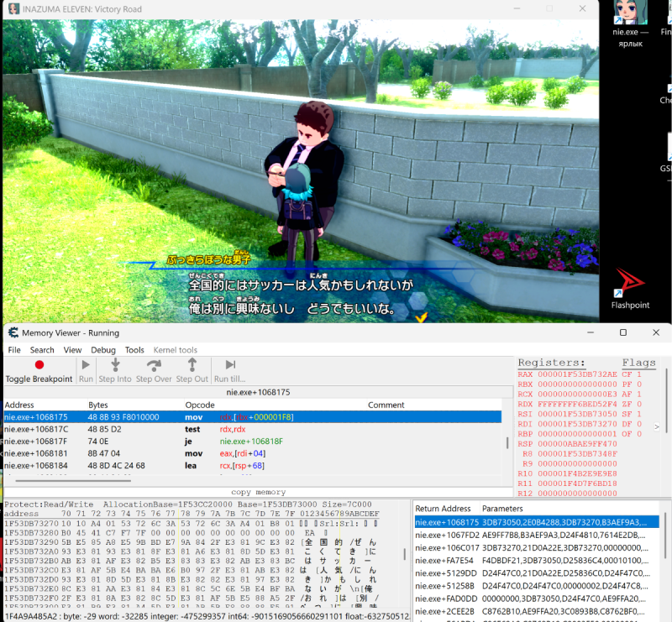Open the Debug menu in Memory Viewer
Image resolution: width=672 pixels, height=622 pixels.
[103, 350]
